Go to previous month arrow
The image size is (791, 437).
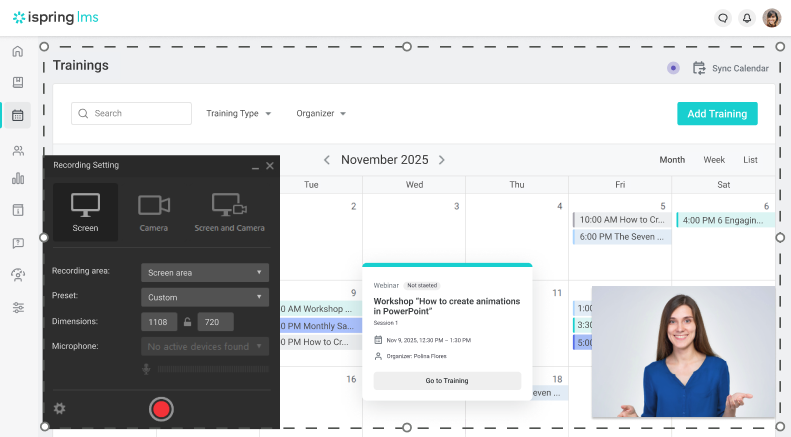click(x=327, y=160)
